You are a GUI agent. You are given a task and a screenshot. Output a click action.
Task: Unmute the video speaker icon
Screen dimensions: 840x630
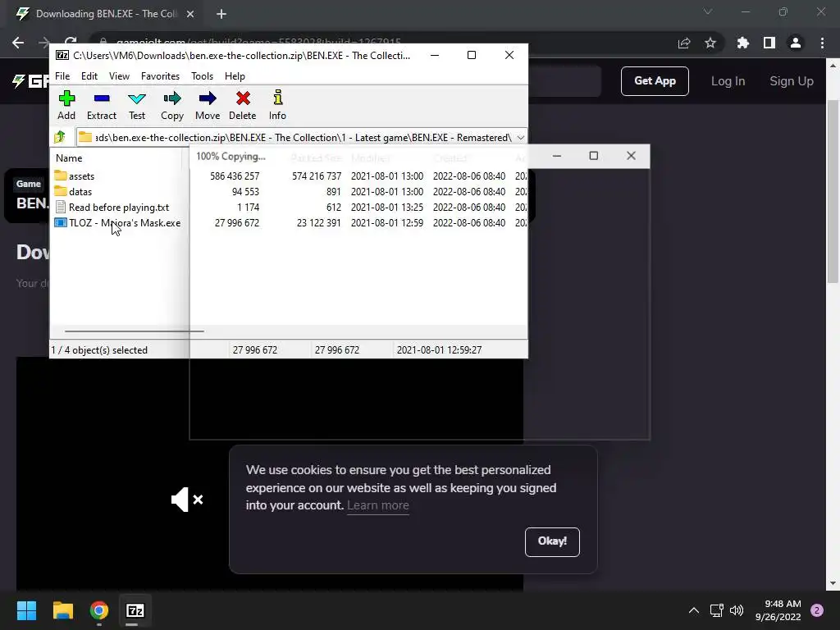click(x=186, y=500)
